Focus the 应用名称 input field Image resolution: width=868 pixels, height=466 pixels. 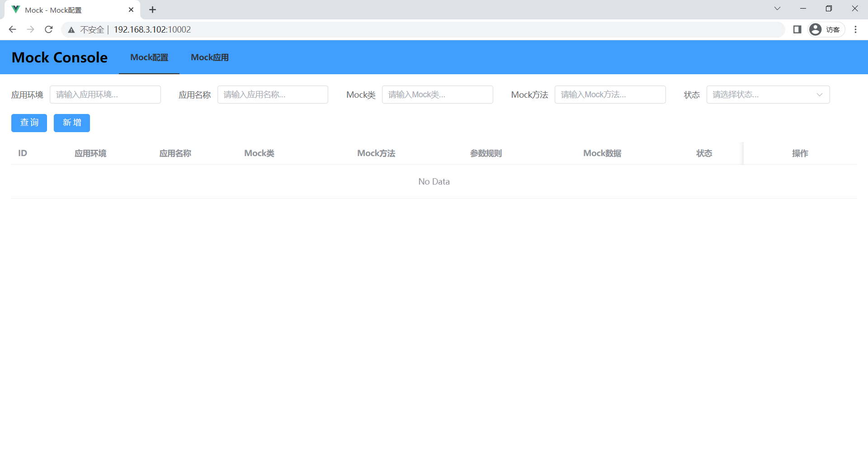click(273, 95)
